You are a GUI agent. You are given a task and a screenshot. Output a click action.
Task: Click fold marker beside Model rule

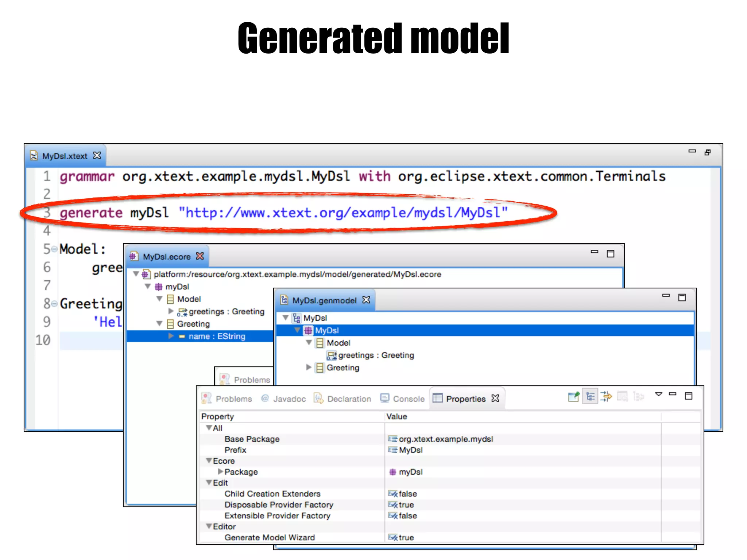(54, 249)
